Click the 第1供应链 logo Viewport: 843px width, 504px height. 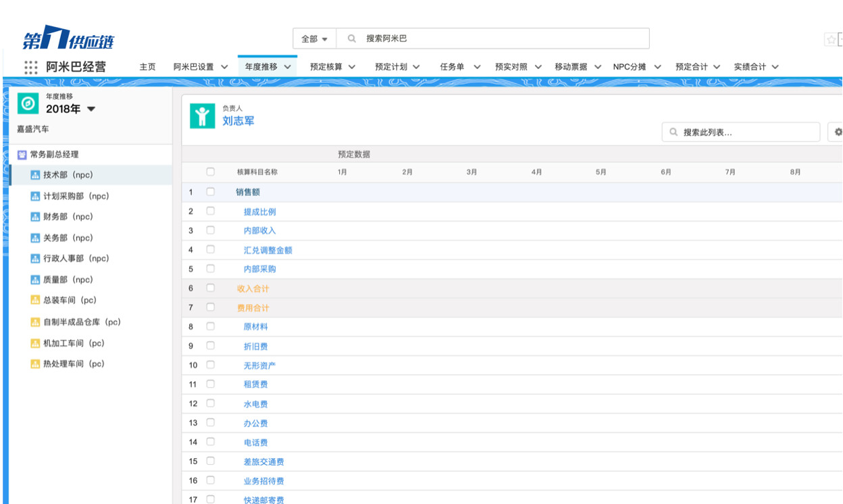tap(68, 38)
